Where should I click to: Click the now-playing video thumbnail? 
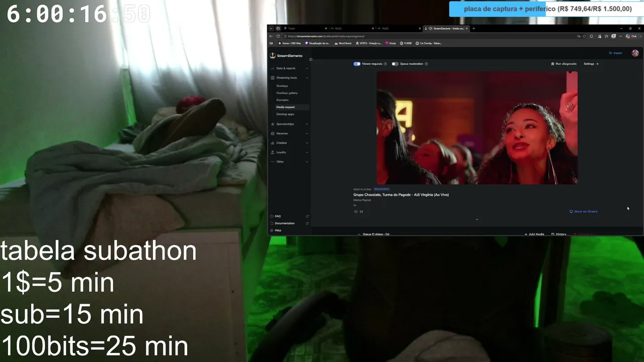tap(477, 128)
